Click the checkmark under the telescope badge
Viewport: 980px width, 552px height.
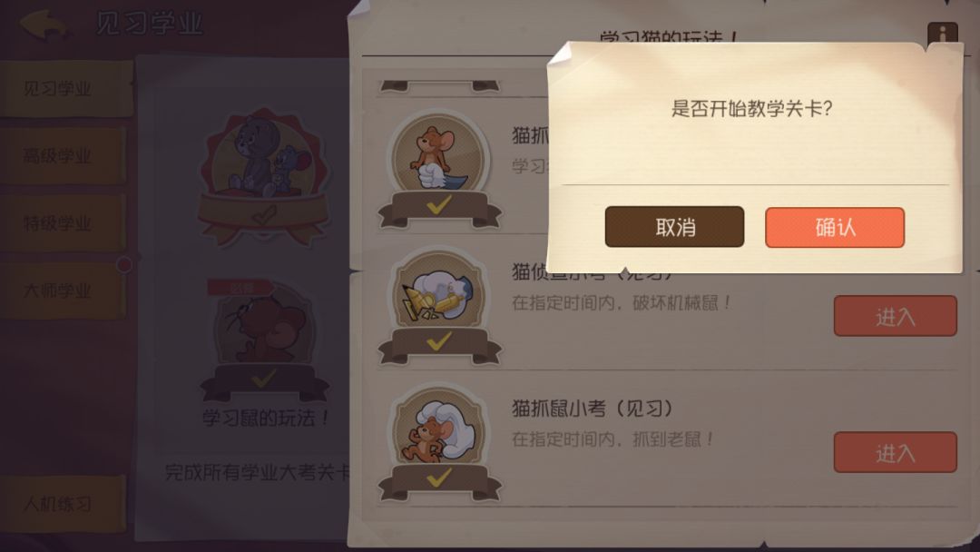pyautogui.click(x=439, y=341)
